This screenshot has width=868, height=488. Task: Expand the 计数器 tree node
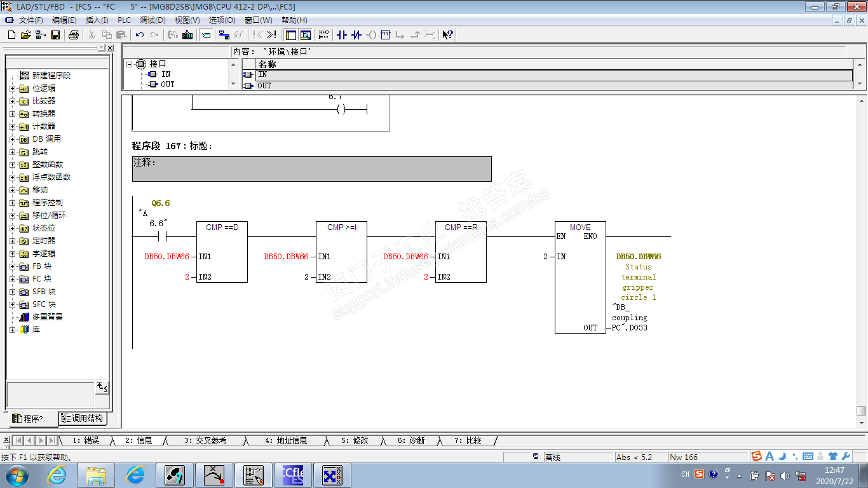pos(12,126)
